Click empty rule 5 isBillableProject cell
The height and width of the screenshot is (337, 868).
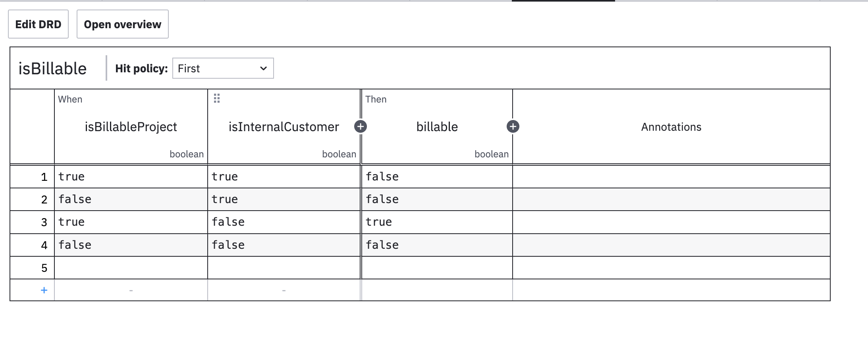point(131,268)
